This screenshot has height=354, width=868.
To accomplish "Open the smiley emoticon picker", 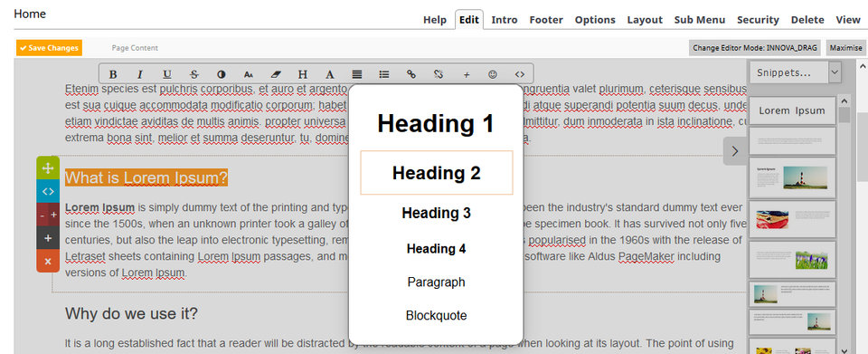I will tap(493, 74).
